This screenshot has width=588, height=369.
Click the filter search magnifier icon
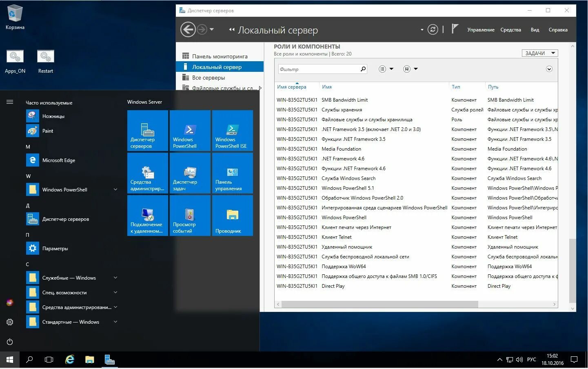click(363, 69)
